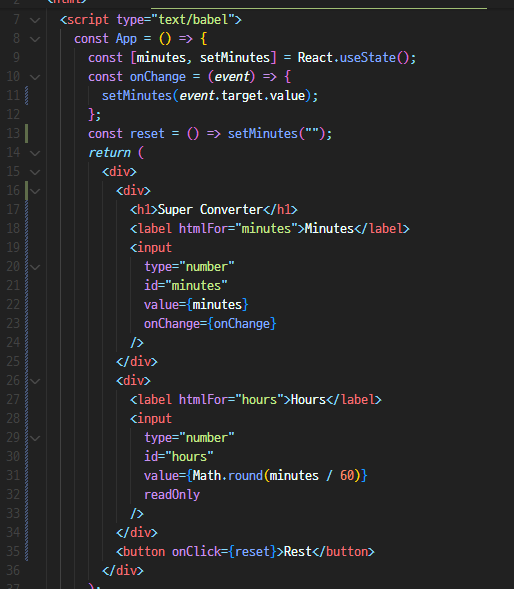
Task: Click "round" on line 31
Action: (245, 476)
